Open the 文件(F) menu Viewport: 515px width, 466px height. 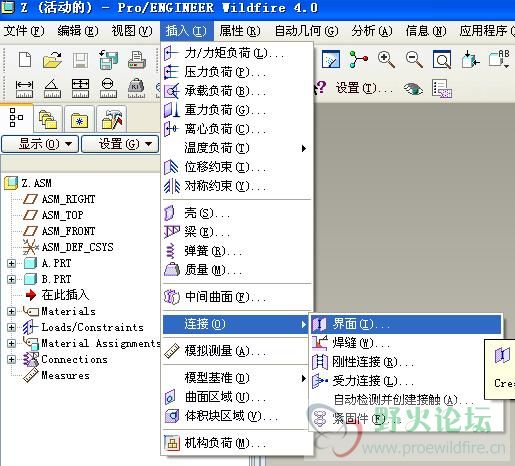pos(24,31)
